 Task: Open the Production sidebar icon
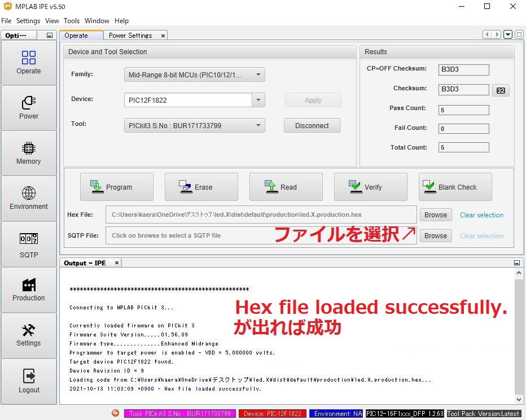pos(29,290)
